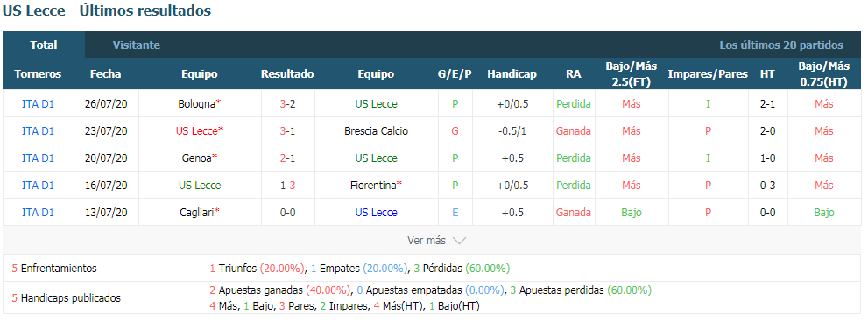
Task: Click the red US Lecce home team
Action: (196, 131)
